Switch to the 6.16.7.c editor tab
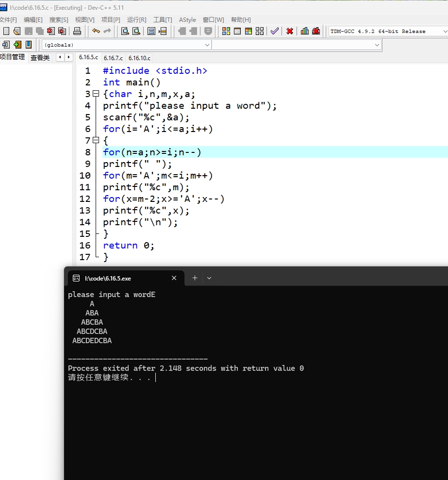This screenshot has height=480, width=448. coord(113,58)
